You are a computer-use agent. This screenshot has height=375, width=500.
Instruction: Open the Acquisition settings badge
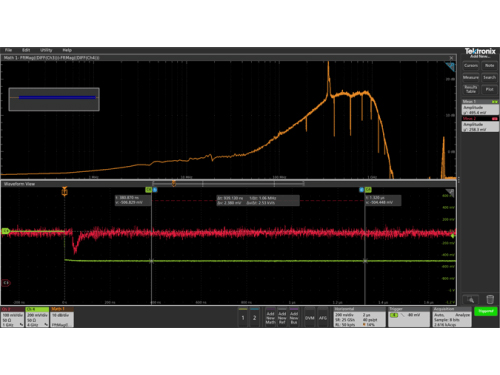[452, 317]
